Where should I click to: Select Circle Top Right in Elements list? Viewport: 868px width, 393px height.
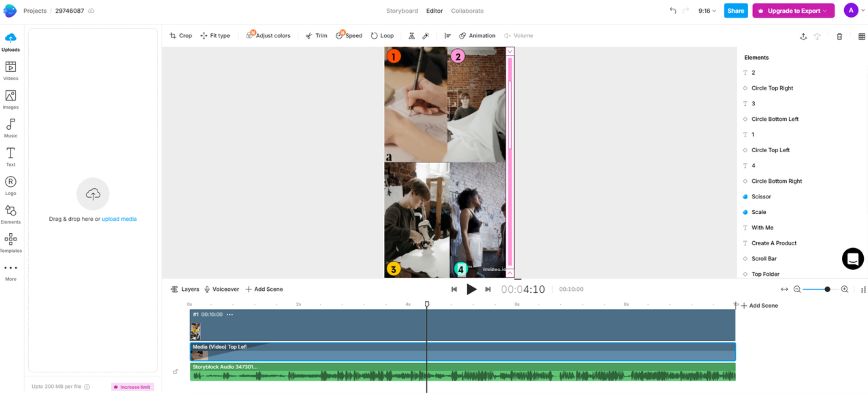(x=772, y=88)
